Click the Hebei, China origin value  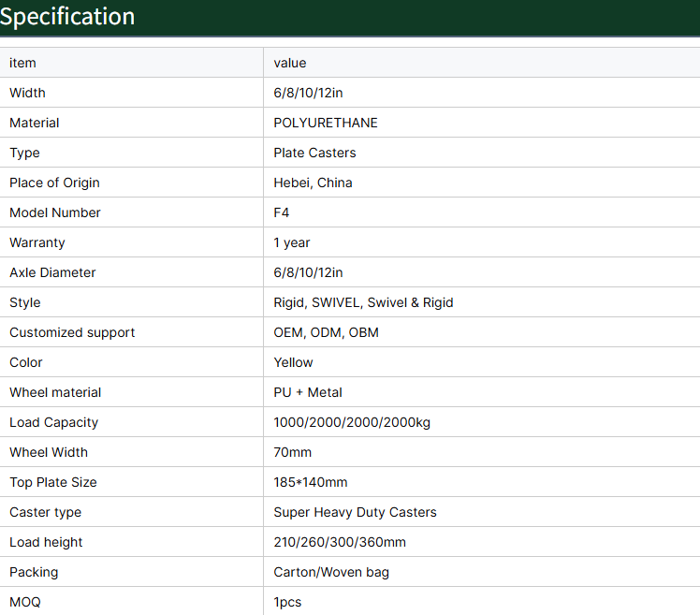(313, 183)
